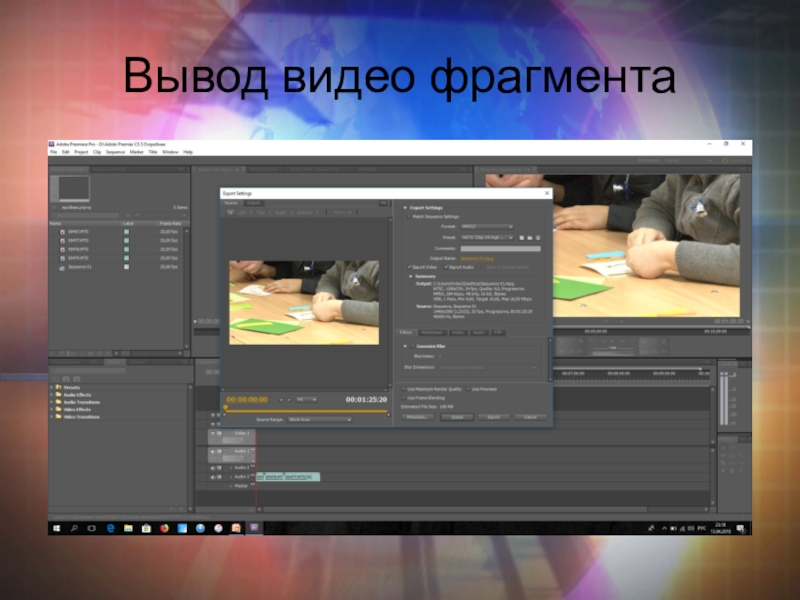
Task: Click the crop tool in Export Settings
Action: [x=230, y=212]
